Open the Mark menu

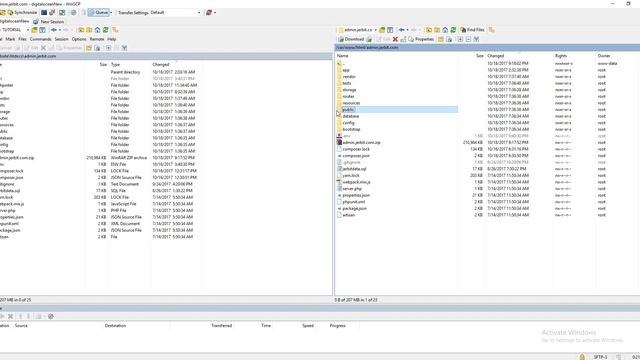tap(10, 39)
